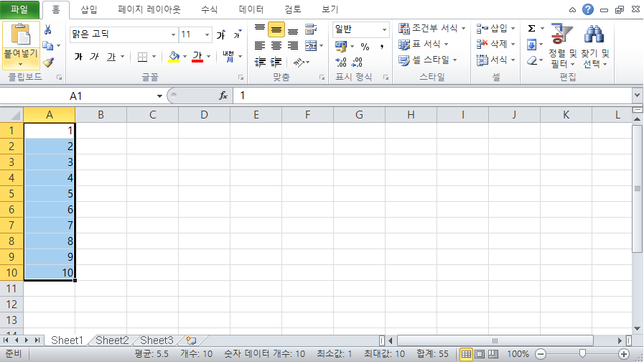The image size is (644, 362).
Task: Increase font size with large 가 arrow
Action: pos(221,35)
